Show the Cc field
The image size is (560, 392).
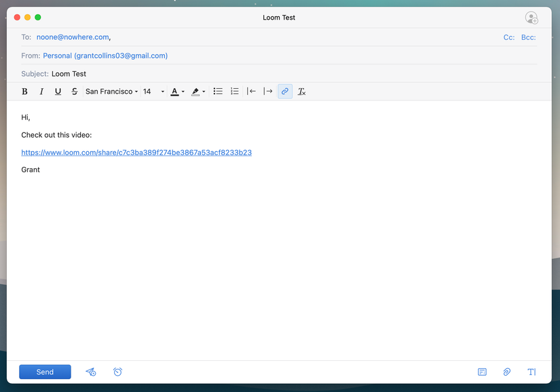coord(509,37)
